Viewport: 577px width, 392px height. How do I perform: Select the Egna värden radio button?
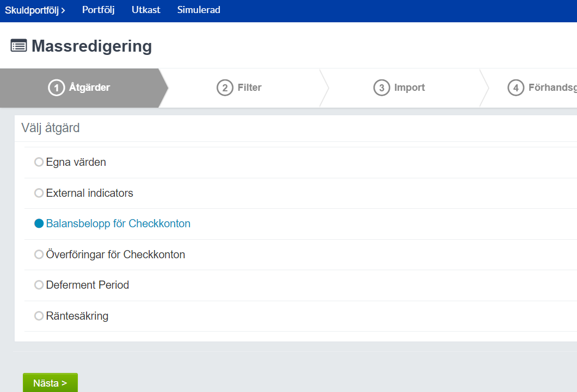[39, 162]
